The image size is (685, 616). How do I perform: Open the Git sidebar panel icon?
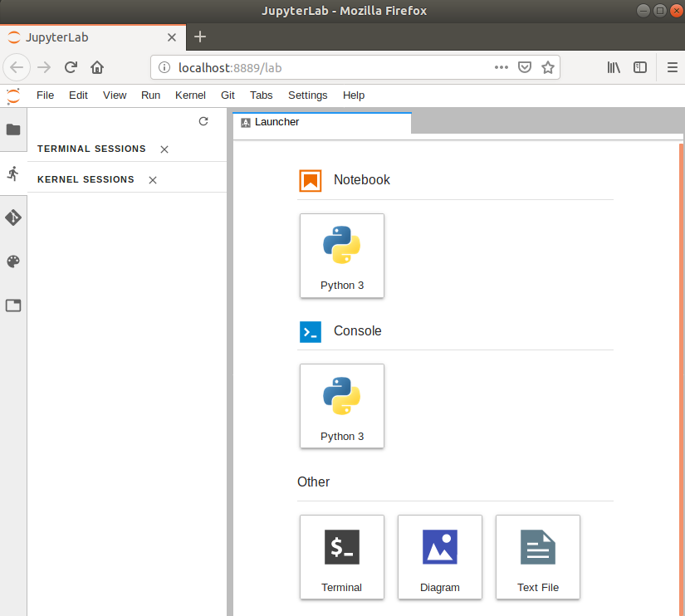coord(13,218)
